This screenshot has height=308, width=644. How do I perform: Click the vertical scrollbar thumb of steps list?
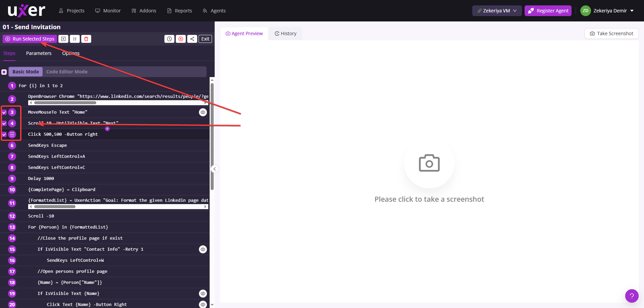tap(212, 136)
